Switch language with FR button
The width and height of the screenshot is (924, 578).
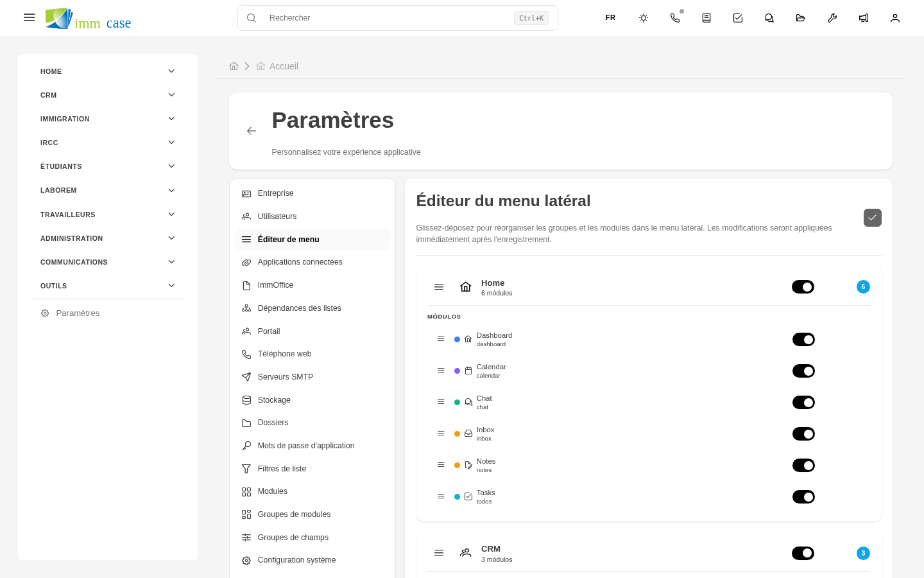point(610,18)
